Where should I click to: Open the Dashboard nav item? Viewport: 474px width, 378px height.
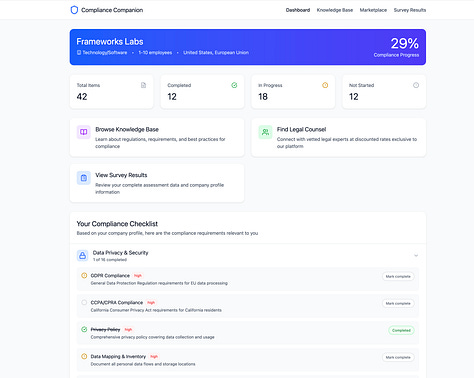click(x=298, y=10)
